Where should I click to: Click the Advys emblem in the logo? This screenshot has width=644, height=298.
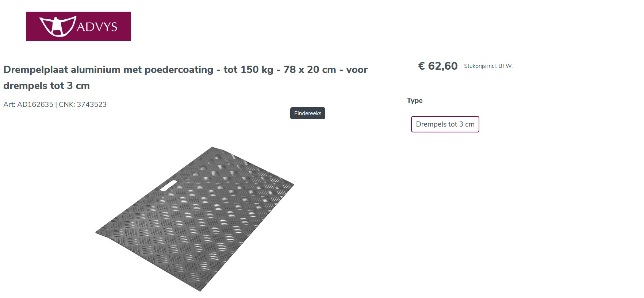pos(57,26)
